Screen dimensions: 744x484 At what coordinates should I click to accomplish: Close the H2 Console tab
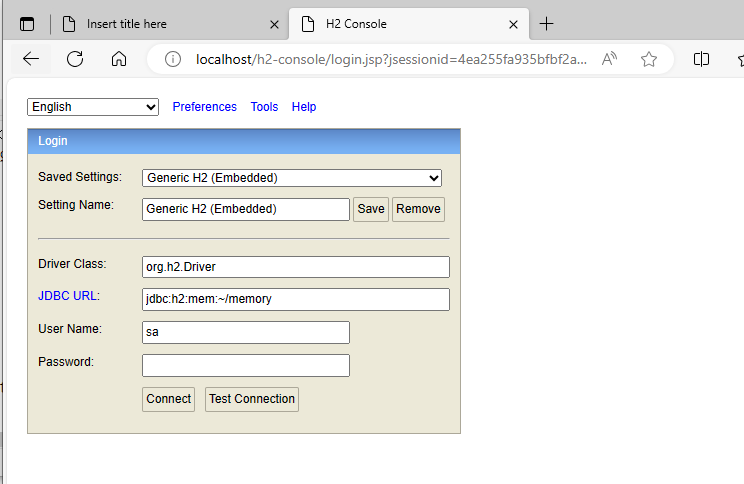(x=513, y=24)
